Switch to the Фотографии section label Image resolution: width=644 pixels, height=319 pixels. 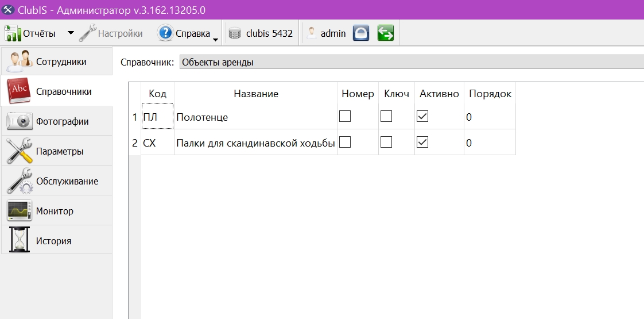63,122
